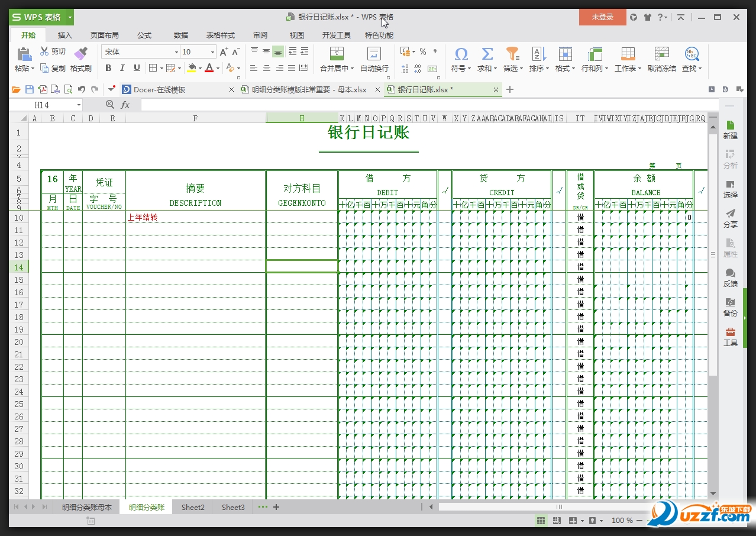
Task: Click the Paste clipboard icon
Action: (24, 54)
